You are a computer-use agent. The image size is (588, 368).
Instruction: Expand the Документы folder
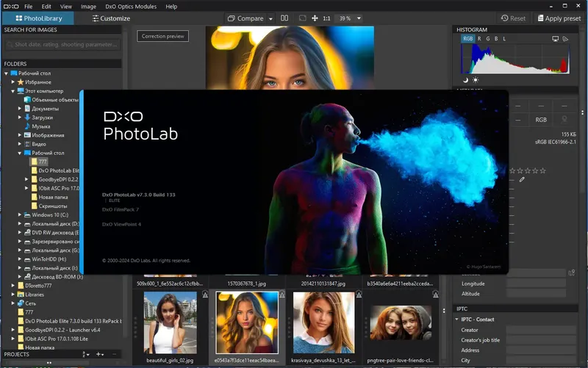20,108
